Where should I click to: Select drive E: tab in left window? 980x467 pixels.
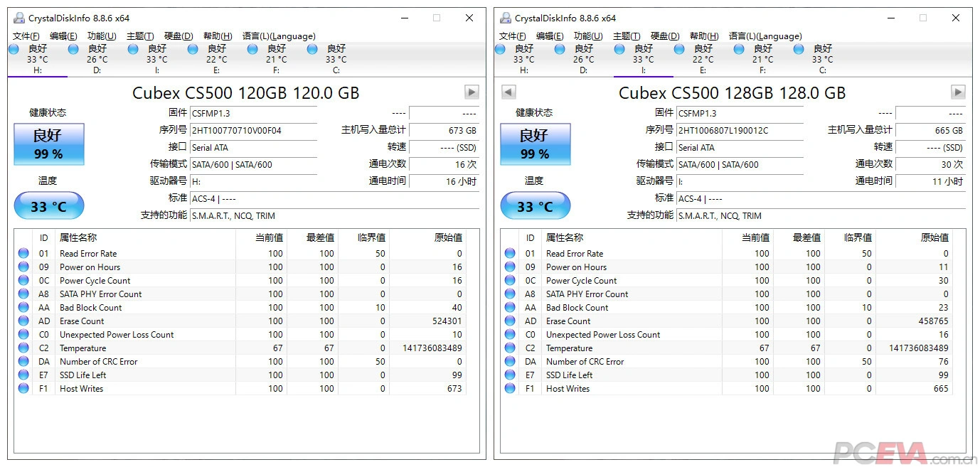pos(217,59)
